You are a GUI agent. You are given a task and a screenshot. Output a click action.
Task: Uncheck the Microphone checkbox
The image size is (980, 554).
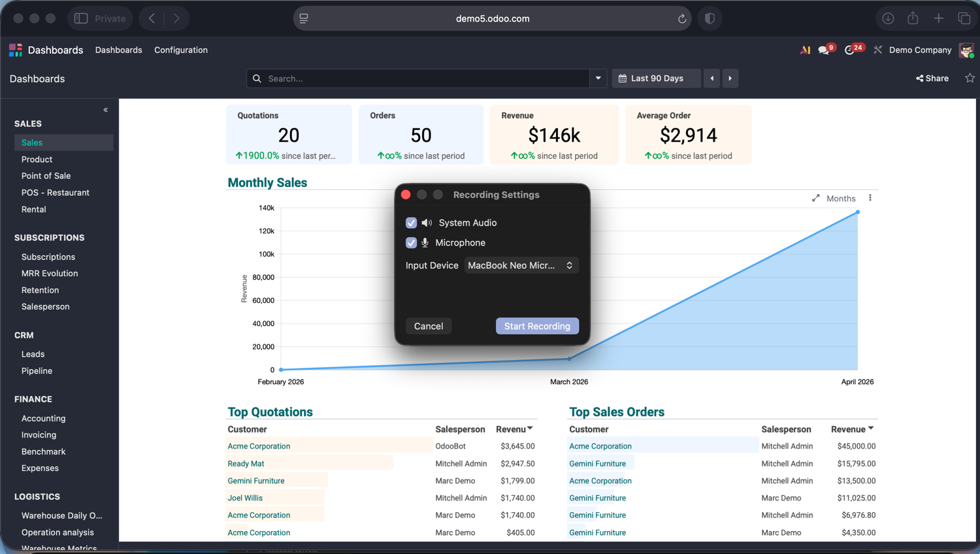411,242
